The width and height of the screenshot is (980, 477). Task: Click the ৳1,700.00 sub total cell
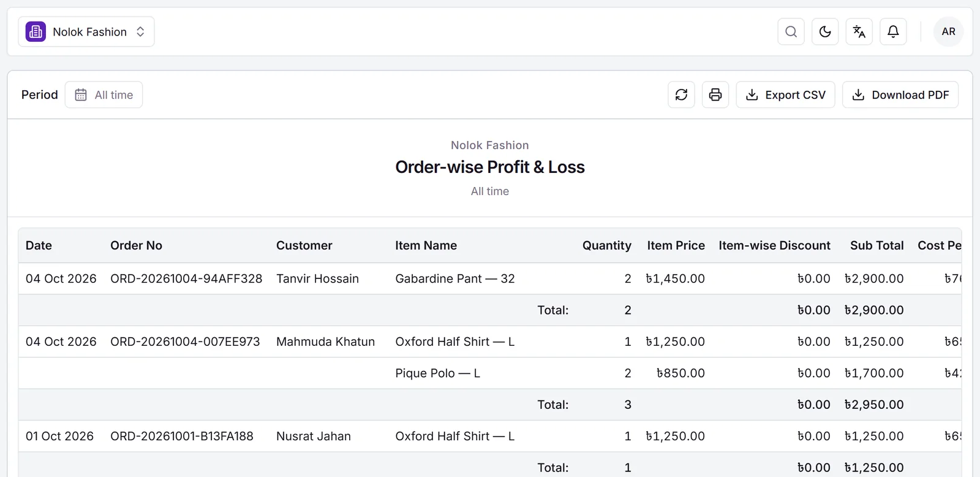(x=874, y=373)
